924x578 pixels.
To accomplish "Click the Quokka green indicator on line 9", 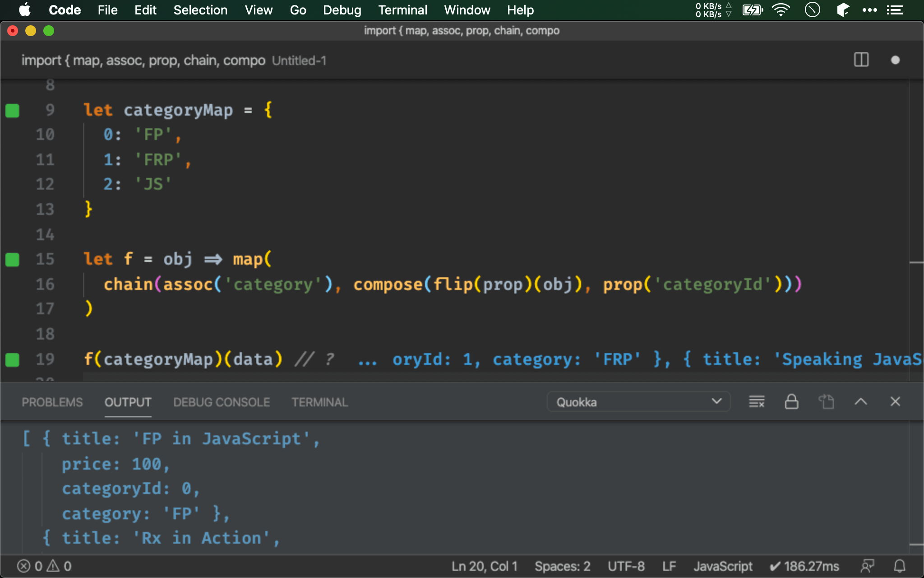I will point(12,110).
